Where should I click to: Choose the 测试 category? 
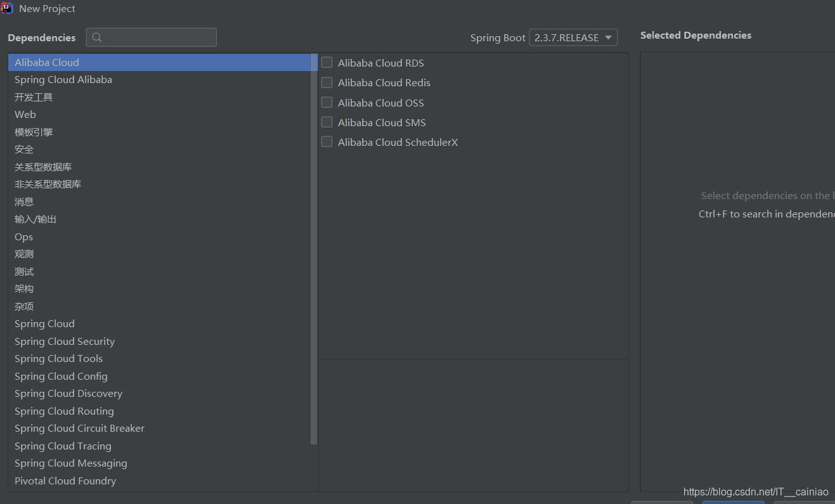coord(159,271)
